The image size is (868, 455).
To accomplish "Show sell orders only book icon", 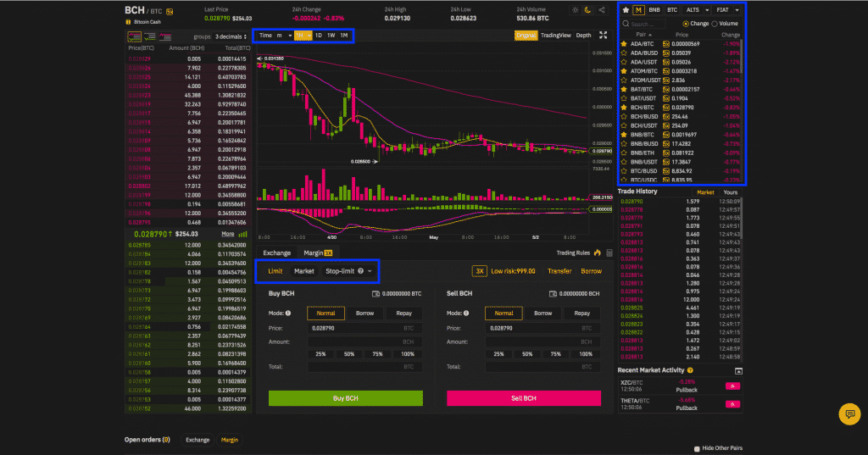I will 165,36.
